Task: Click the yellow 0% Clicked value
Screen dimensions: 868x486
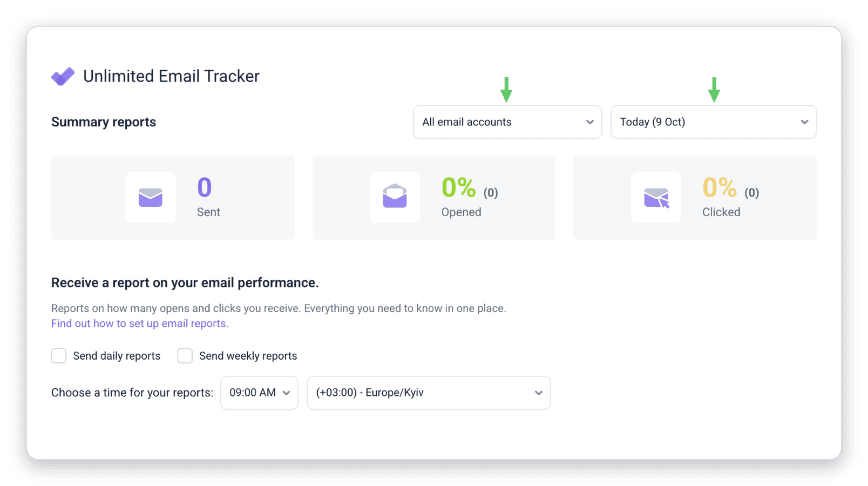Action: 720,187
